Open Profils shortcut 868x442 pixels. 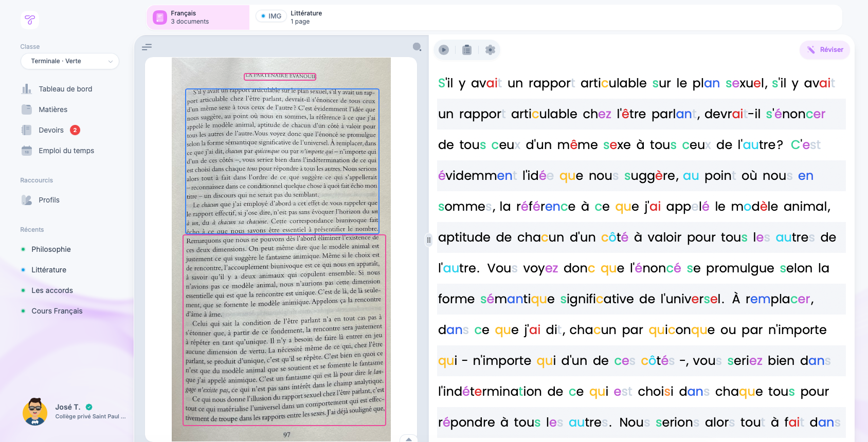click(49, 200)
